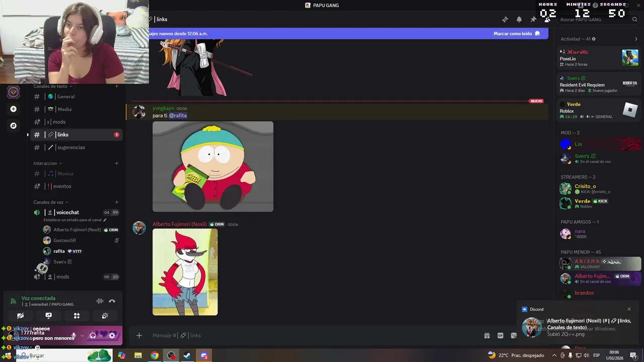Collapse the Canales de voz category
The image size is (644, 362).
[x=51, y=202]
